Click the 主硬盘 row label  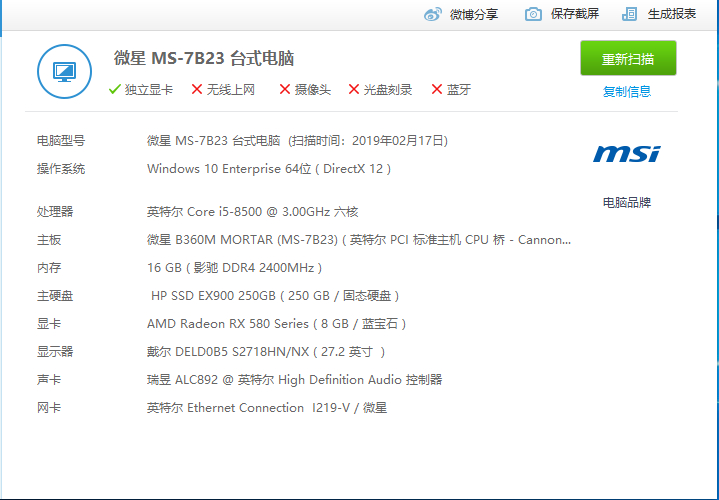click(55, 296)
